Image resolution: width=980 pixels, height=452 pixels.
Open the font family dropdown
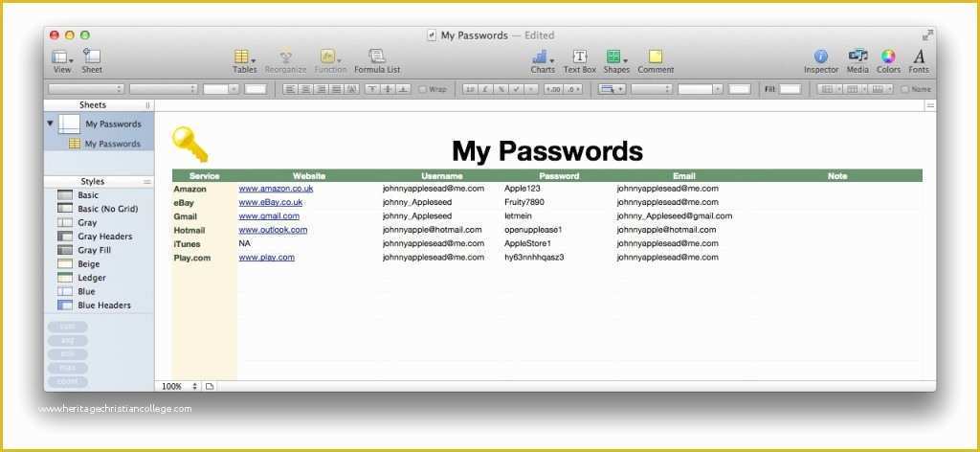[86, 89]
